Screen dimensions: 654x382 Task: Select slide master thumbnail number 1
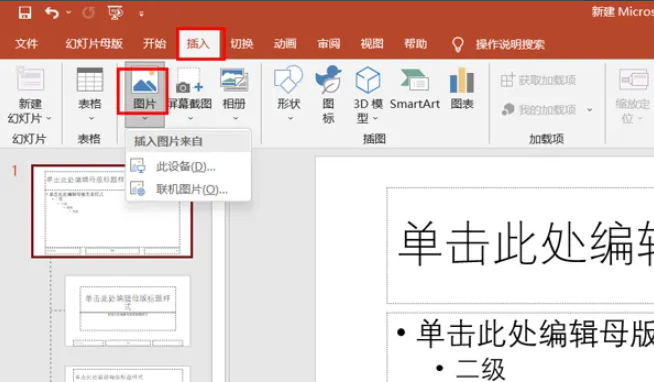point(112,211)
